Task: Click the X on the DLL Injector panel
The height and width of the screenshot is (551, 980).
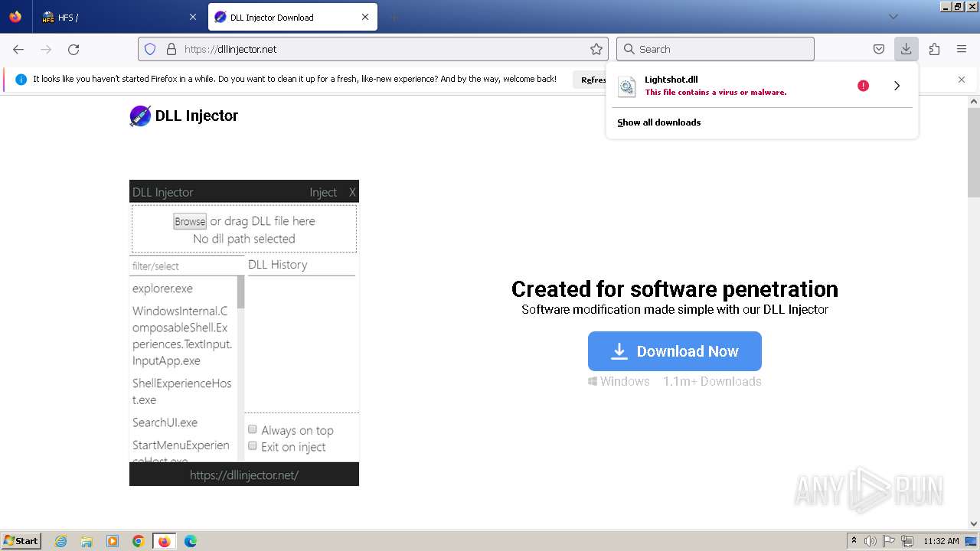Action: [352, 192]
